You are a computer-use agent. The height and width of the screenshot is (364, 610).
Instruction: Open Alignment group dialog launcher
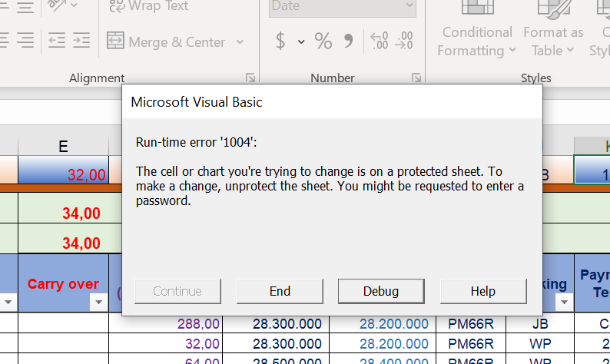click(x=250, y=78)
